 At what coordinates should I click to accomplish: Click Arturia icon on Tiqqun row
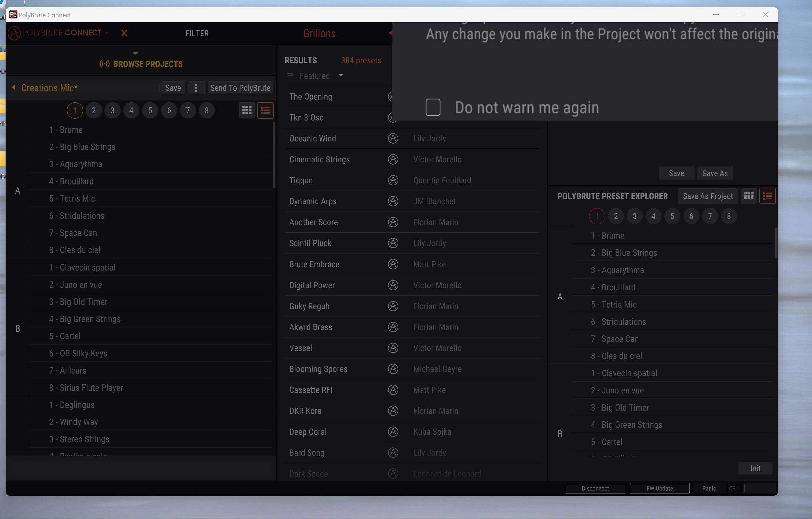(x=393, y=180)
